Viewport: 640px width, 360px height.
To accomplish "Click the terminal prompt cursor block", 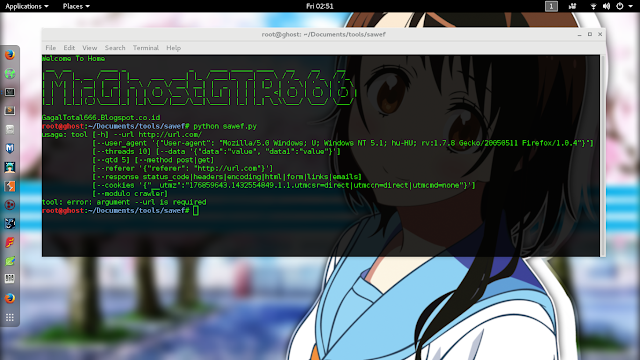I will (196, 211).
